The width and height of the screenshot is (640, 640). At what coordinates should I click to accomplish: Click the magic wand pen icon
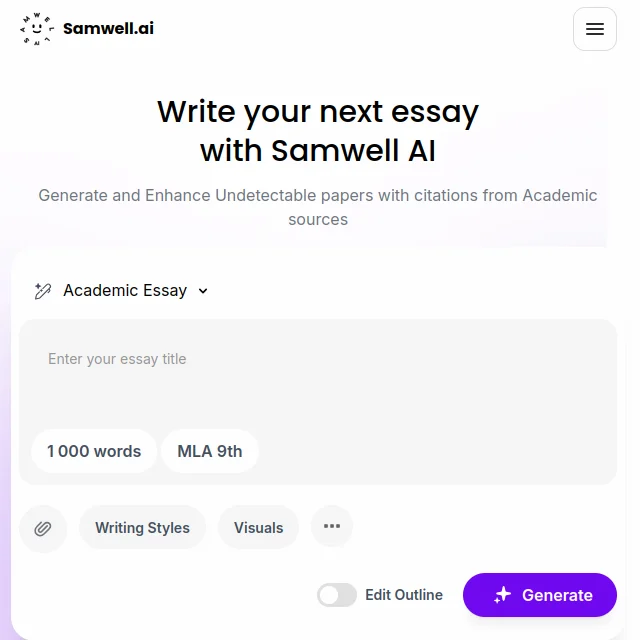[42, 291]
